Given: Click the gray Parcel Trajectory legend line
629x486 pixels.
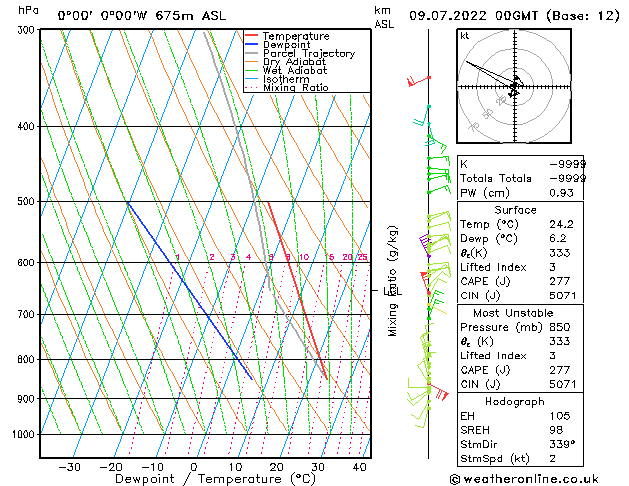Looking at the screenshot, I should coord(251,53).
